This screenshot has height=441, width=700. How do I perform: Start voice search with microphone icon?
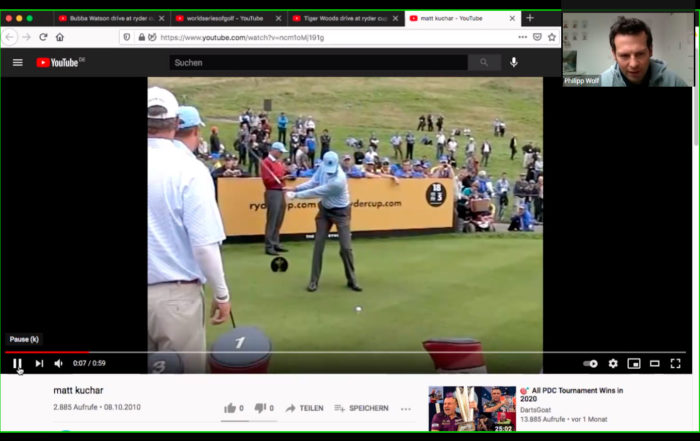pos(514,62)
